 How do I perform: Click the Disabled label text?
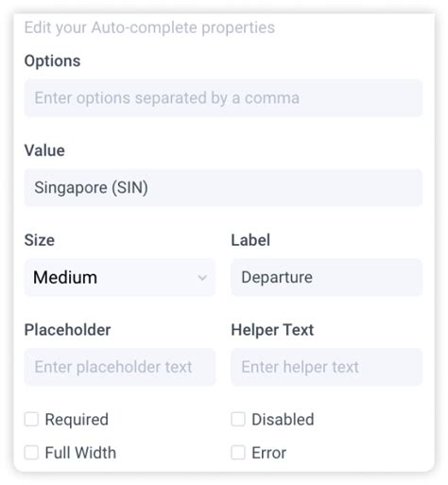tap(283, 420)
